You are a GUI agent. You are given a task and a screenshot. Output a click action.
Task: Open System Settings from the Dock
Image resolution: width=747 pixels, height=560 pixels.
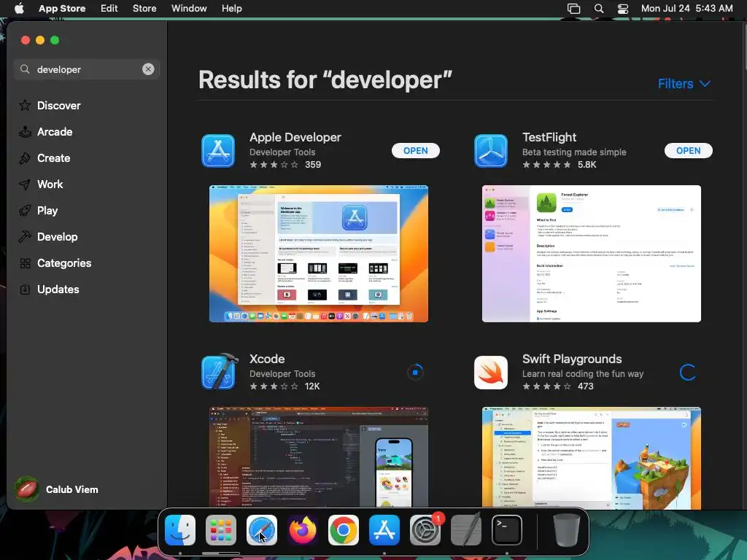click(425, 530)
